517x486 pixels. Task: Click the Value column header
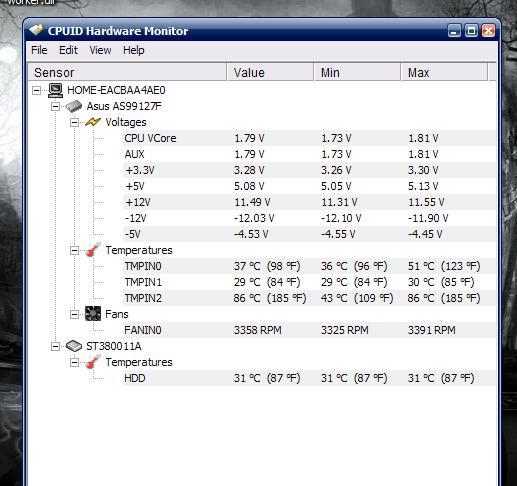[270, 72]
